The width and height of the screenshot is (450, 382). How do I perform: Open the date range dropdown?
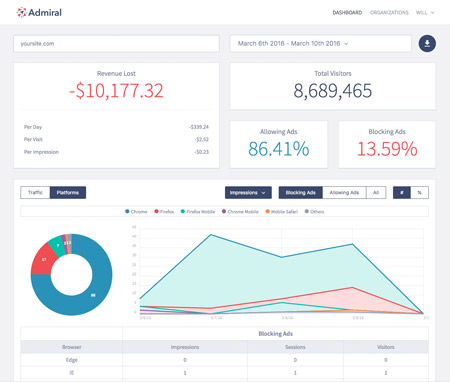coord(320,43)
